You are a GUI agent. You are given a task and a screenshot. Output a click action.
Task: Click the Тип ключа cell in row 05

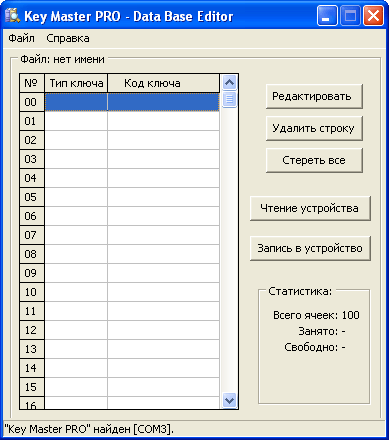click(x=76, y=197)
